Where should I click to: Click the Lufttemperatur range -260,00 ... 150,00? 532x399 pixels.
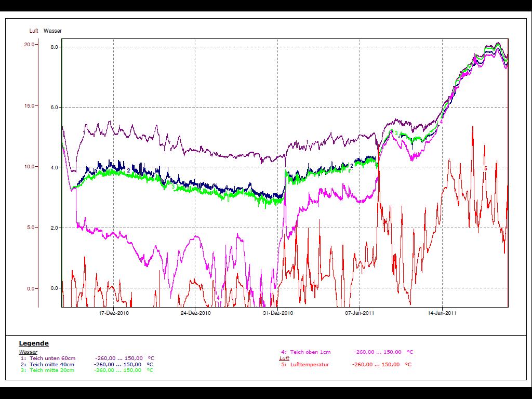click(376, 365)
